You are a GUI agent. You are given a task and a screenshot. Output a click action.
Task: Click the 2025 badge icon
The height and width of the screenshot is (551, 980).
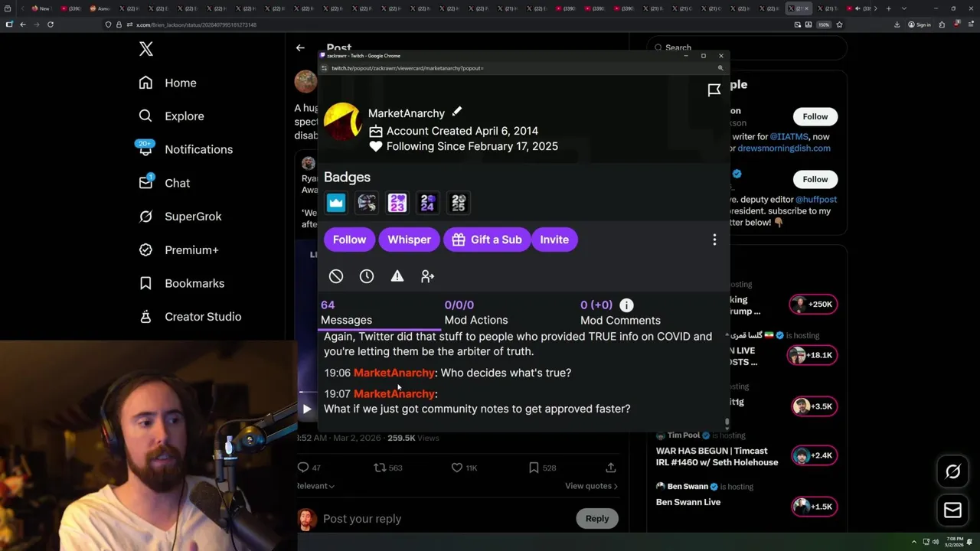tap(459, 203)
